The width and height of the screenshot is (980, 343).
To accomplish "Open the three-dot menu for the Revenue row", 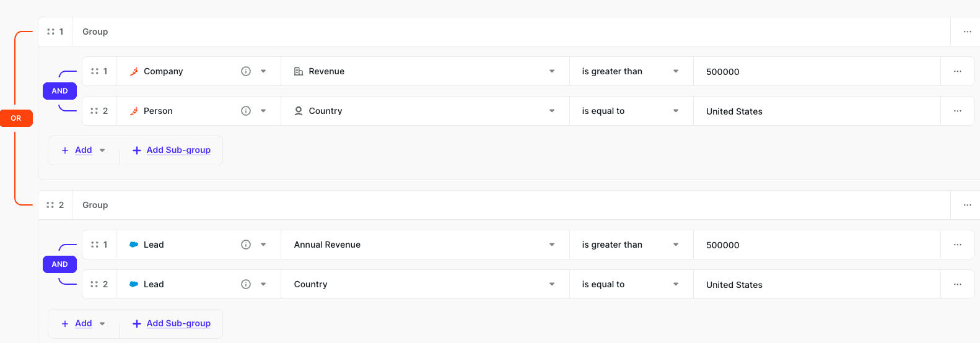I will point(957,71).
